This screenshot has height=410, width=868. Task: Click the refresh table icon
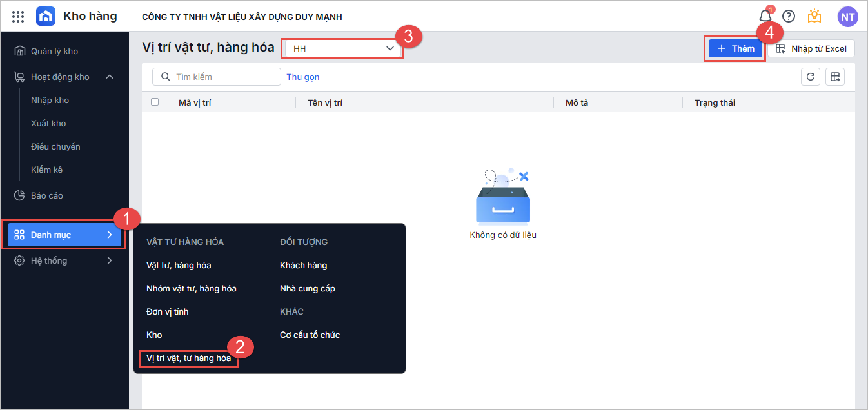click(x=811, y=77)
